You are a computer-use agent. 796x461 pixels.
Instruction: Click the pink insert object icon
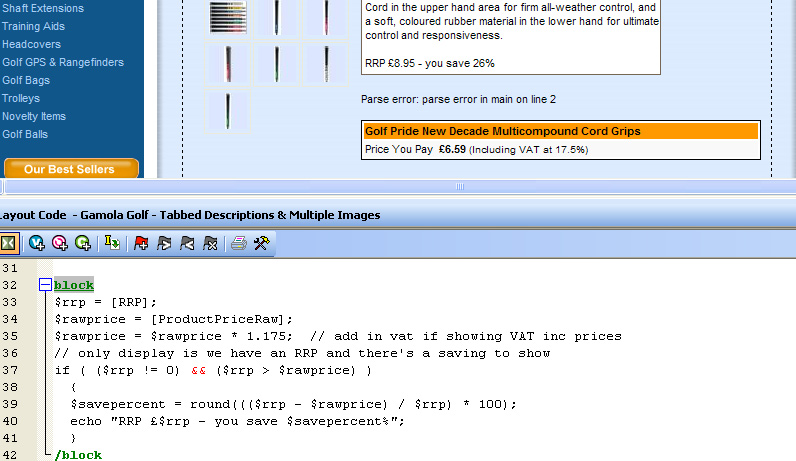pos(60,243)
